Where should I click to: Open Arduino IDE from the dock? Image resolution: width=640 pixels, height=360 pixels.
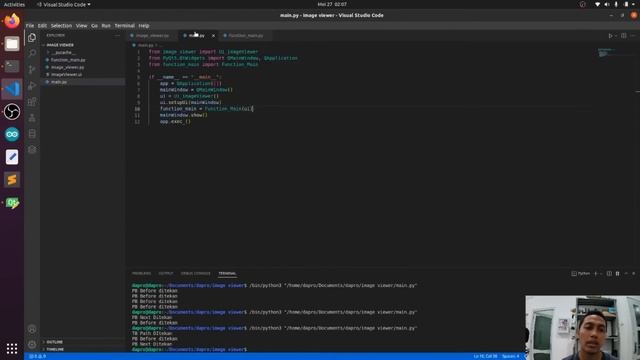(x=12, y=134)
